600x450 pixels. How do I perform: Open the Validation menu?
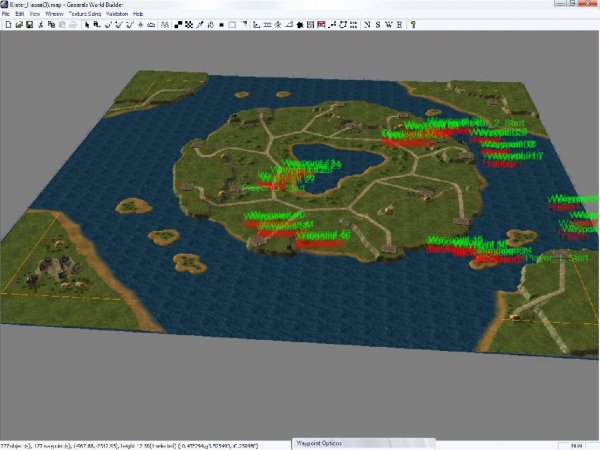tap(118, 14)
